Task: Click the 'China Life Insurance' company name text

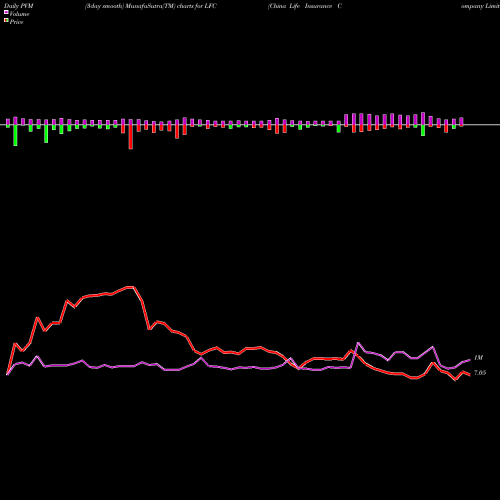Action: click(x=300, y=6)
